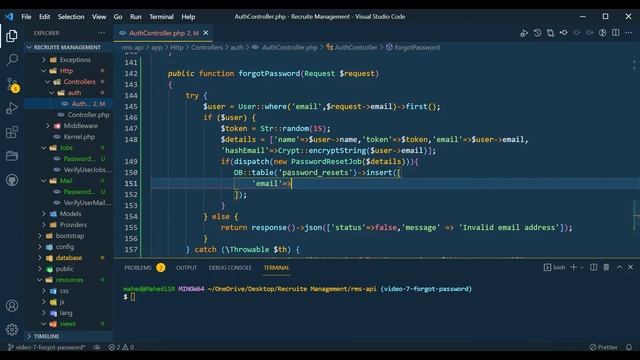Click the notifications bell in status bar
The image size is (640, 360).
629,347
